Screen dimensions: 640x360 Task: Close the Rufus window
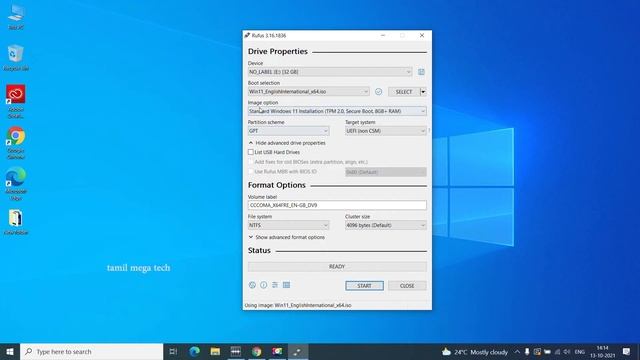[x=422, y=36]
